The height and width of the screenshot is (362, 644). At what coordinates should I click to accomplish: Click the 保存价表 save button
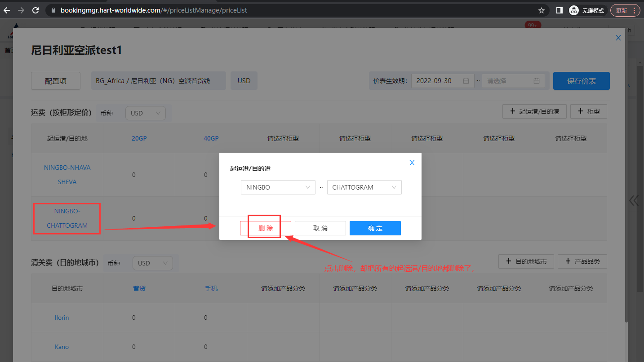(x=581, y=81)
